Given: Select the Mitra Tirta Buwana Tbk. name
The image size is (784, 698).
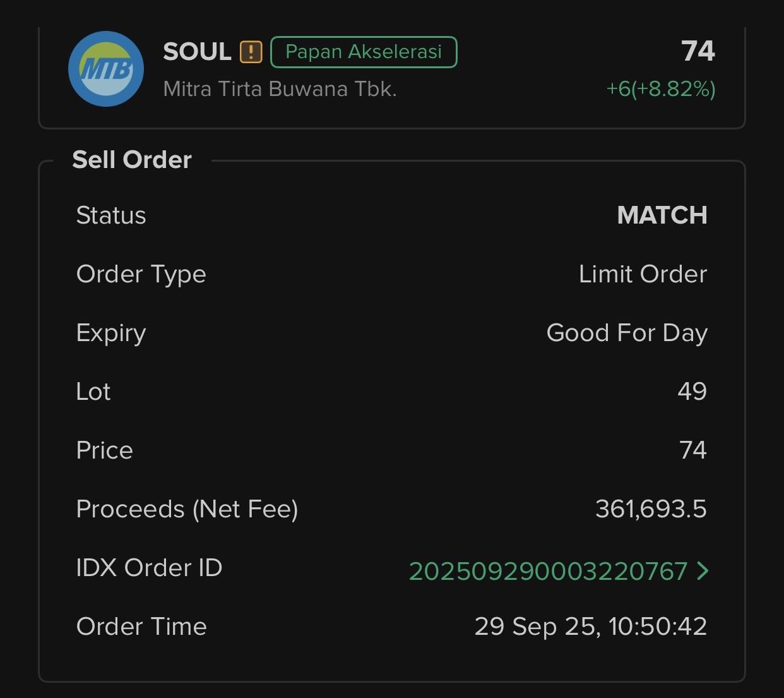Looking at the screenshot, I should (280, 89).
